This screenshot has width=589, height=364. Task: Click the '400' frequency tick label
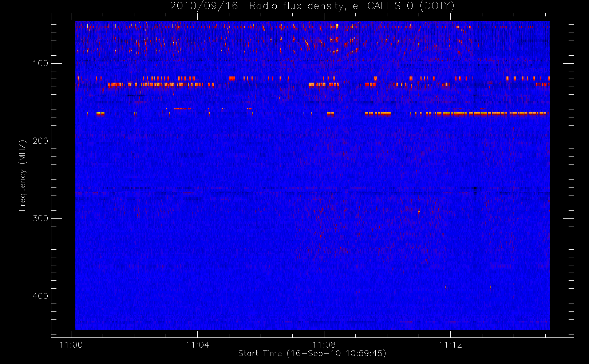coord(40,296)
